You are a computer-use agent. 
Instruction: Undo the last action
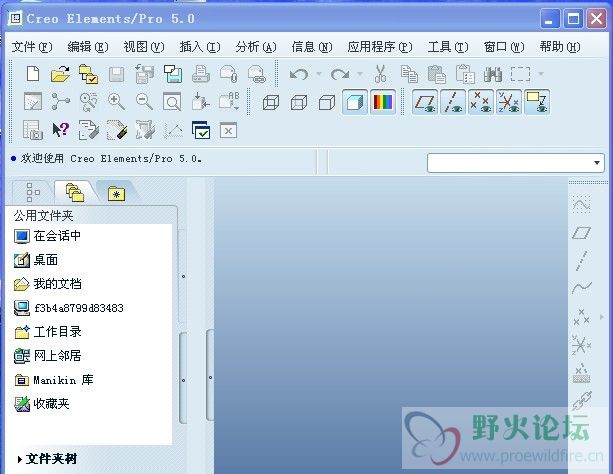(299, 74)
